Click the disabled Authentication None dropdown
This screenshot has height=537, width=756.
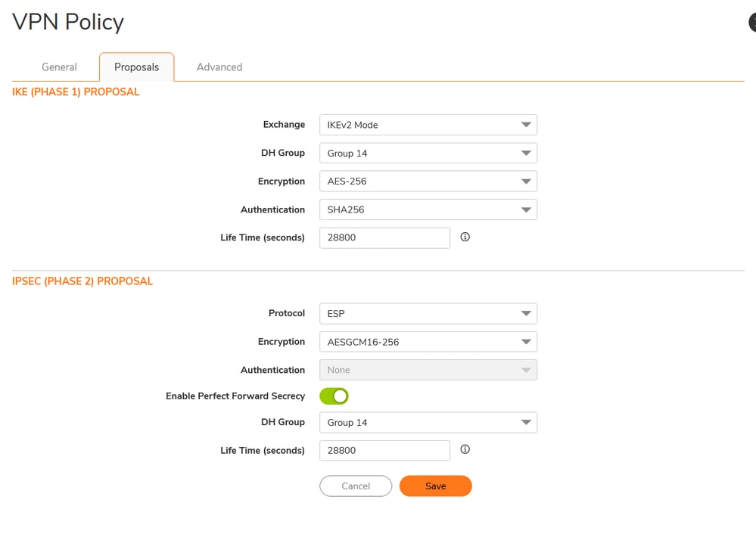pos(428,370)
